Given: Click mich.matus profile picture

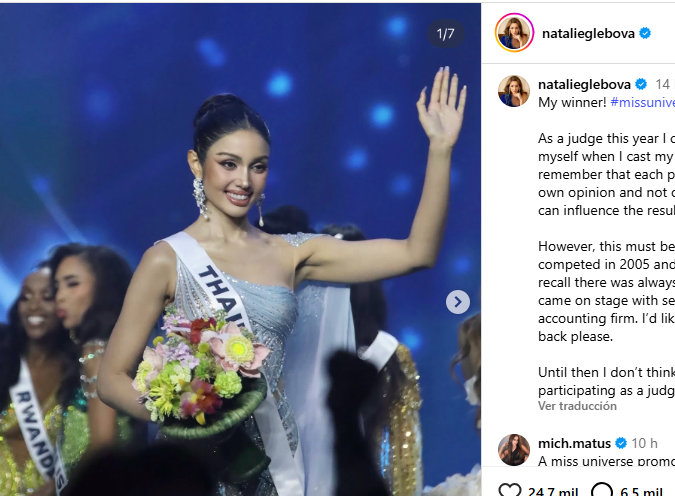Looking at the screenshot, I should pyautogui.click(x=514, y=450).
